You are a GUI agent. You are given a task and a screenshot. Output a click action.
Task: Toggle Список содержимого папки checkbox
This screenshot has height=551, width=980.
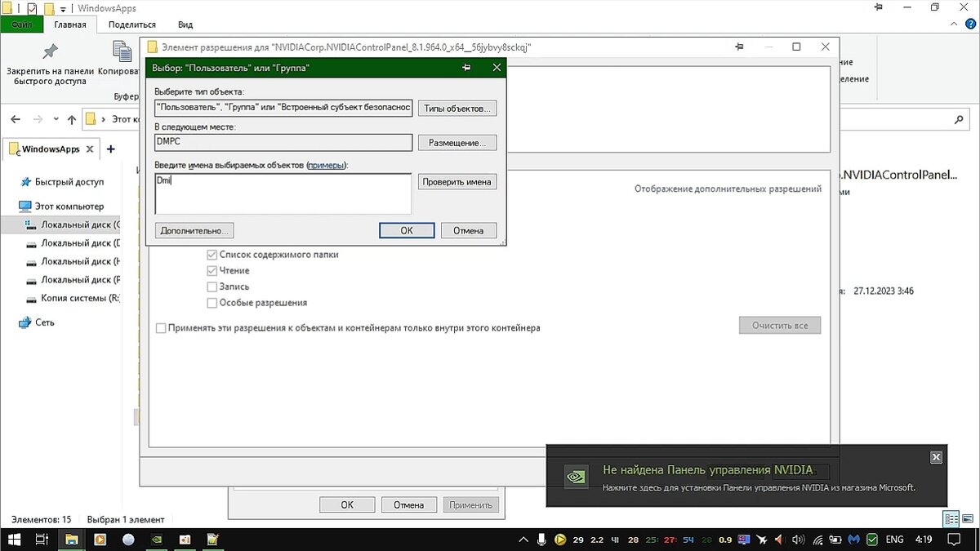tap(212, 255)
